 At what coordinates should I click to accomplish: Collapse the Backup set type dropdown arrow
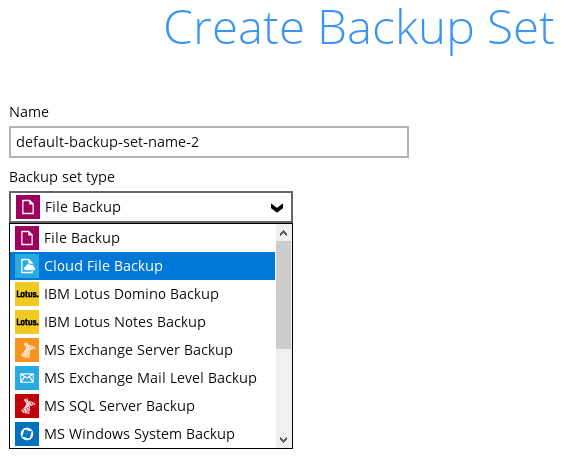(277, 208)
